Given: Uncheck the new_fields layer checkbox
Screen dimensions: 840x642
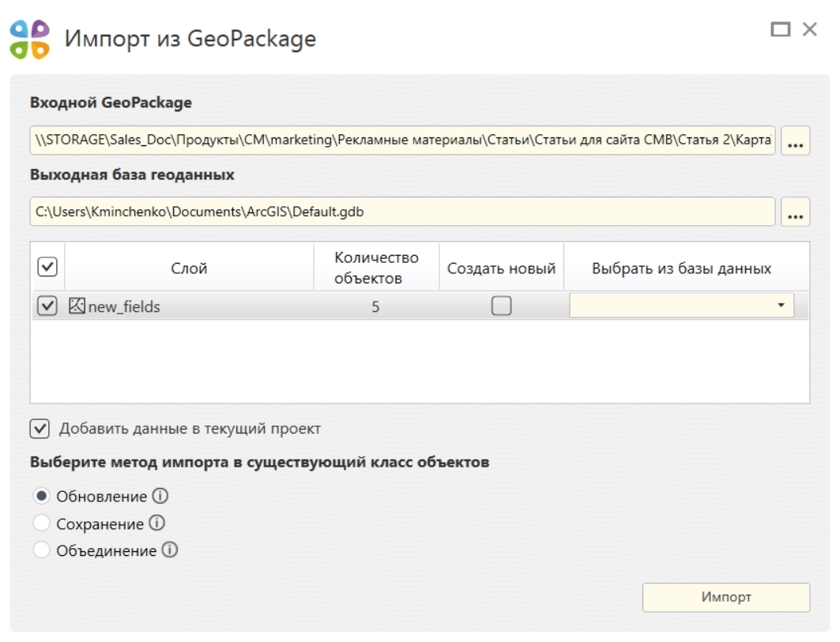Looking at the screenshot, I should 47,306.
